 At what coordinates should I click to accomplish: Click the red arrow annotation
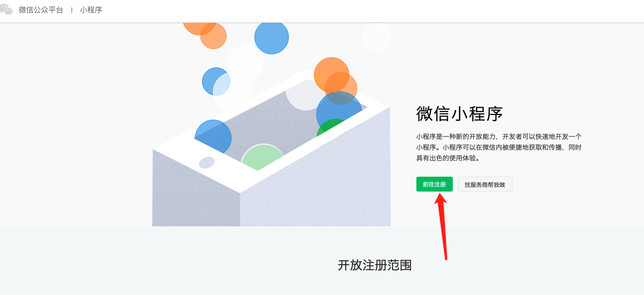pos(442,226)
